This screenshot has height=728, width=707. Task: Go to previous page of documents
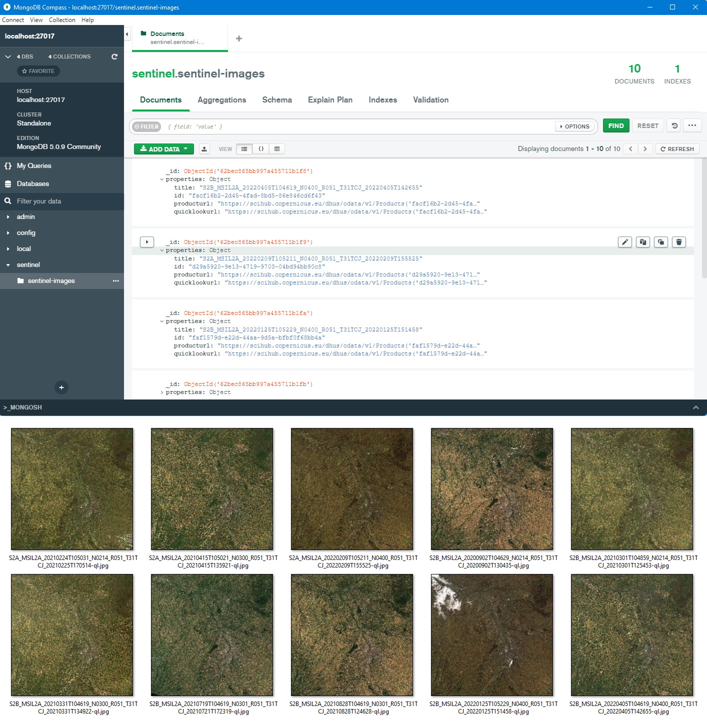630,149
